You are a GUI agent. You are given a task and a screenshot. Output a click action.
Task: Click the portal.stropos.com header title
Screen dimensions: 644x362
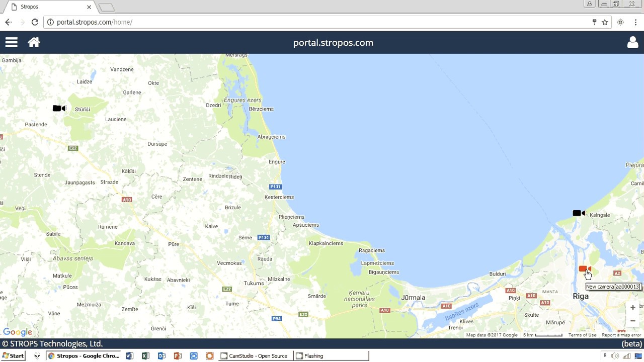click(x=333, y=43)
